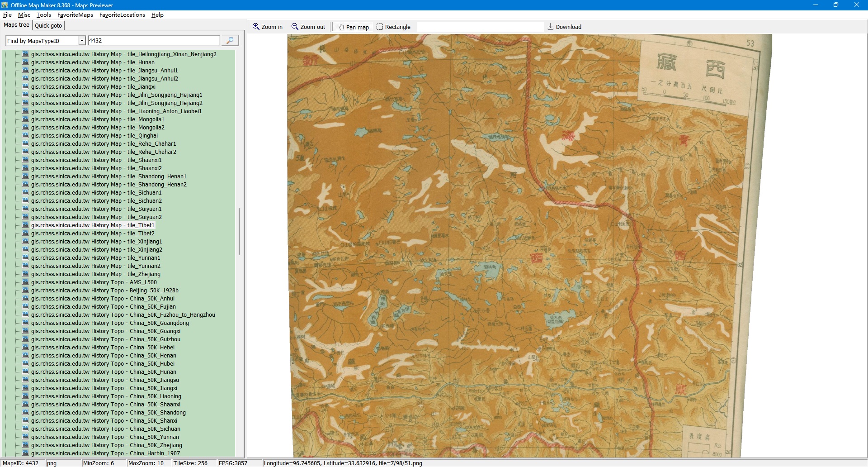
Task: Open the File menu
Action: pyautogui.click(x=7, y=15)
